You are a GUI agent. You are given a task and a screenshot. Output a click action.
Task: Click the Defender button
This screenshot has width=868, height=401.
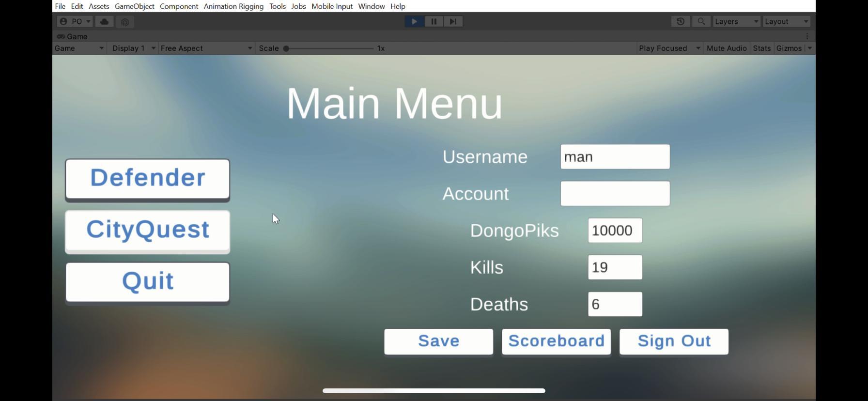pos(147,178)
